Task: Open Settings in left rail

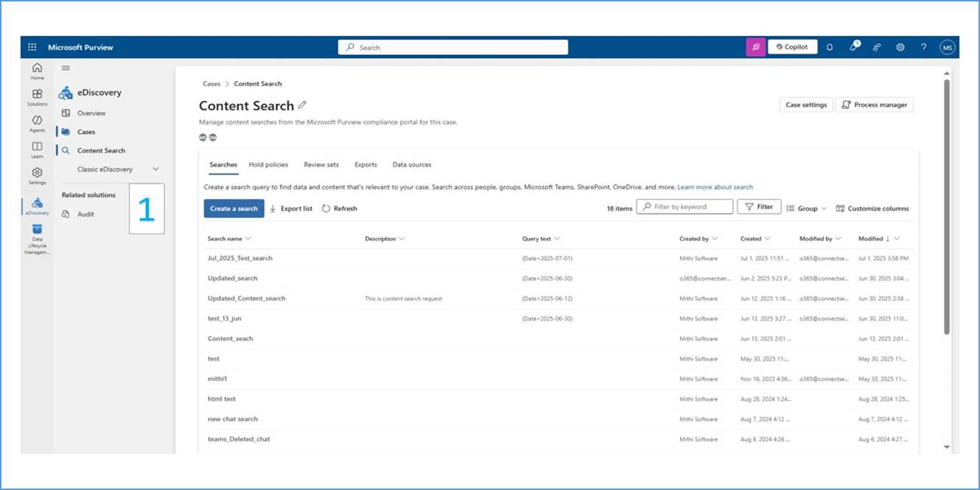Action: click(37, 176)
